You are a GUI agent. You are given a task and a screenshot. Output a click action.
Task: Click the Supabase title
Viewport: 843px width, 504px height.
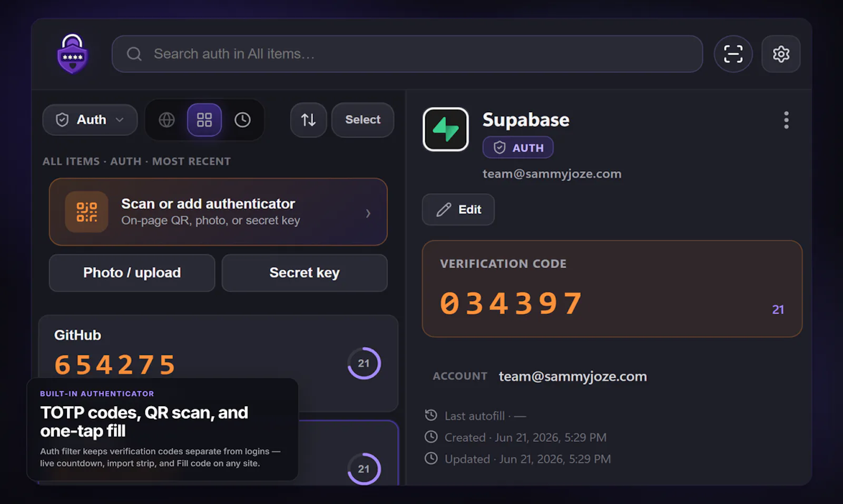(526, 120)
